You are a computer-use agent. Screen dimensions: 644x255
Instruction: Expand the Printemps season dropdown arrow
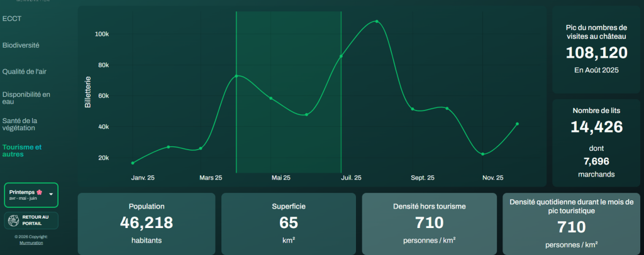click(52, 194)
